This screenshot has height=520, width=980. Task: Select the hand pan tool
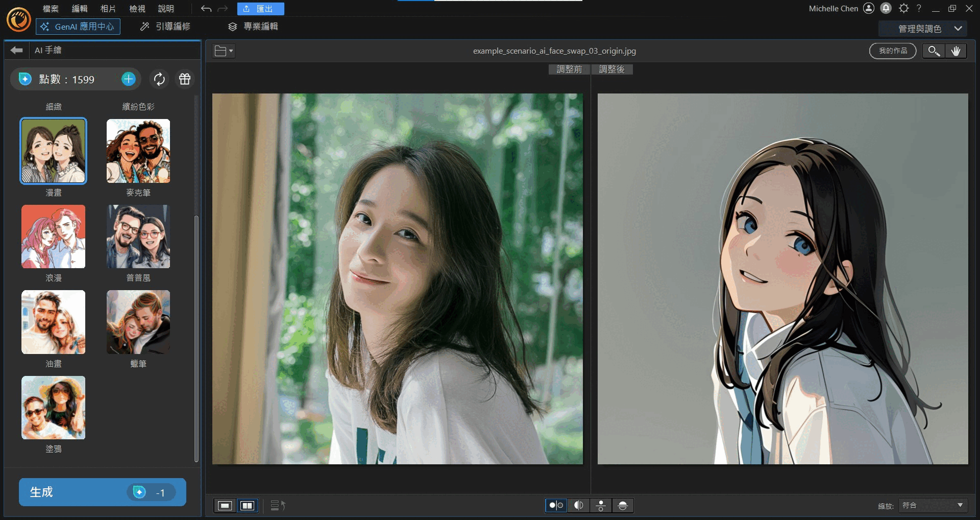(956, 51)
